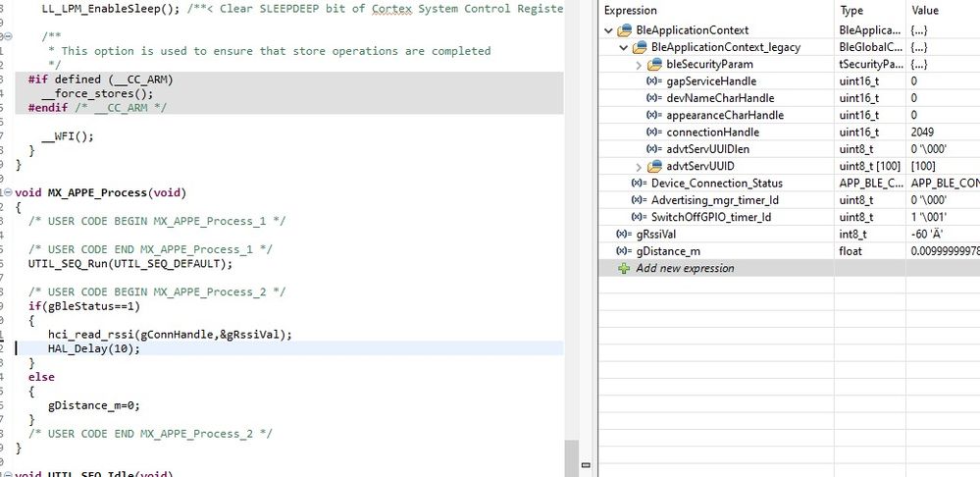The image size is (980, 477).
Task: Select the BleApplicationContext_legacy struct icon
Action: click(x=640, y=47)
